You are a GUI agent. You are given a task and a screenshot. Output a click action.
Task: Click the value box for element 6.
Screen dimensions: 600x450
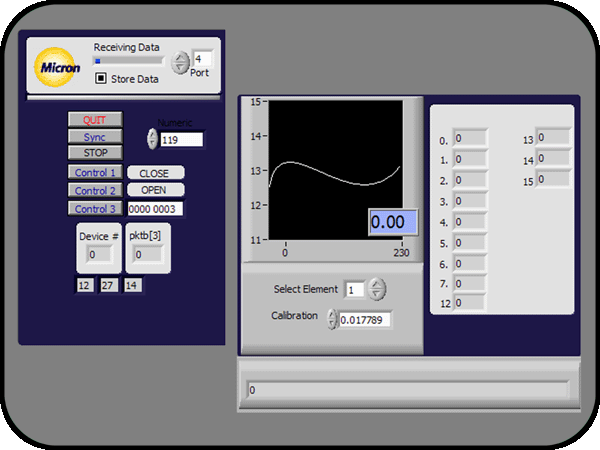tap(470, 264)
